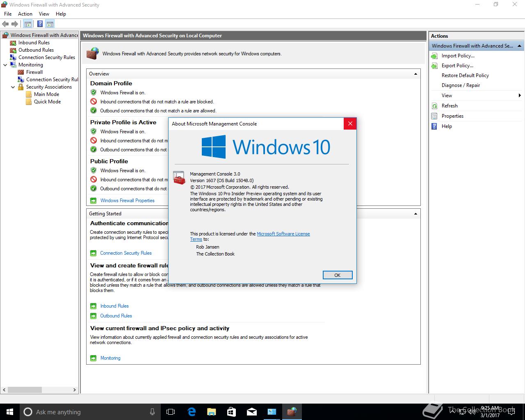Select Quick Mode folder
The width and height of the screenshot is (525, 420).
[x=47, y=102]
